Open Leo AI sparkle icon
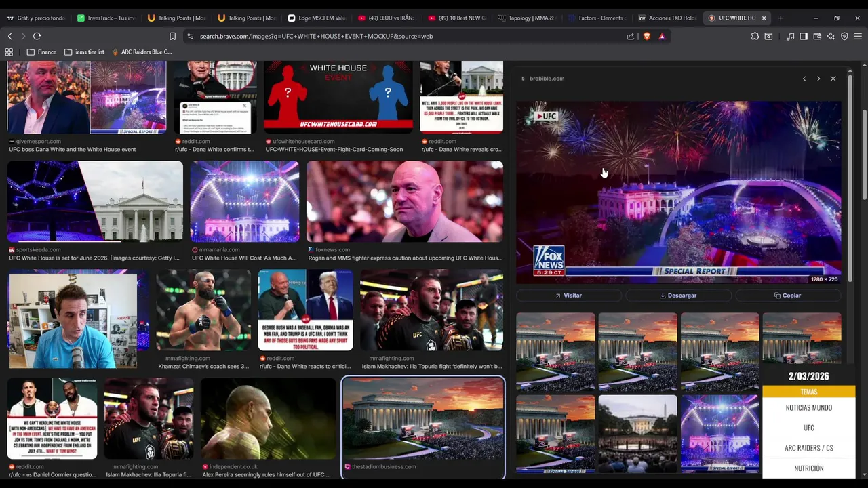The width and height of the screenshot is (868, 488). [831, 36]
